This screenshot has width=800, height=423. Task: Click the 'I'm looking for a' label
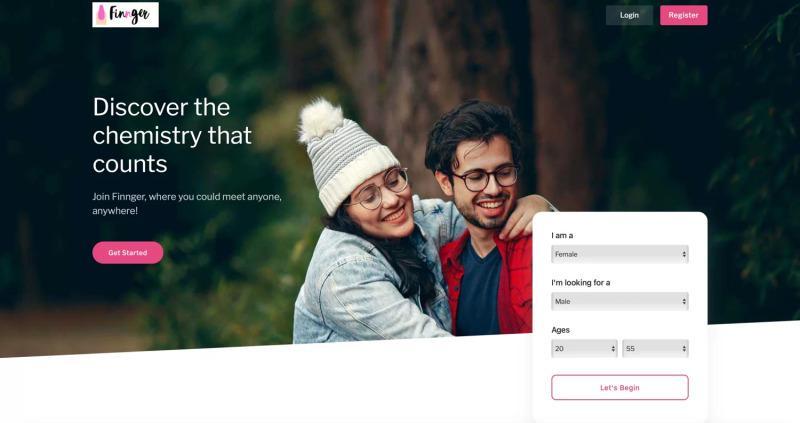pos(581,282)
